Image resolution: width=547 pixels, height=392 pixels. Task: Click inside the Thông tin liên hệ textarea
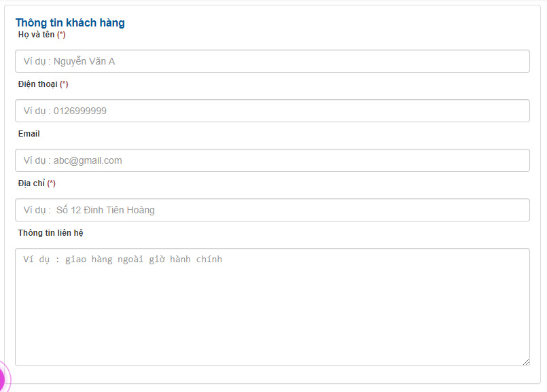pos(272,307)
